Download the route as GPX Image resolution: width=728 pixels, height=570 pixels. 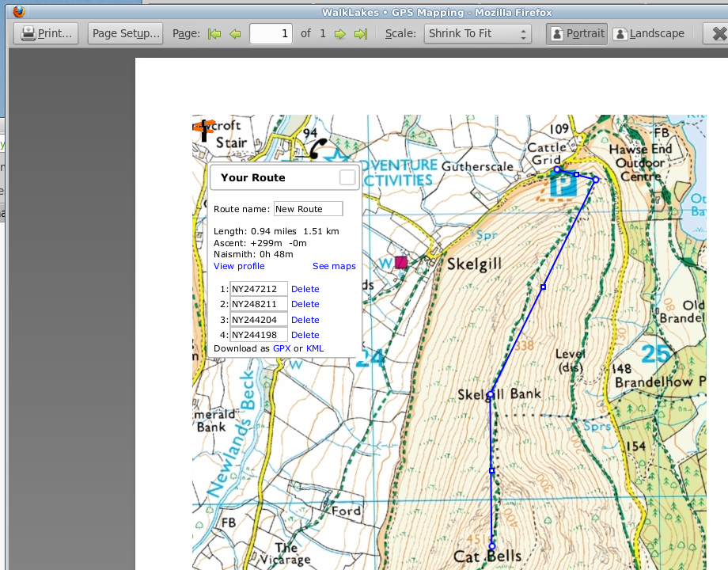pyautogui.click(x=282, y=348)
